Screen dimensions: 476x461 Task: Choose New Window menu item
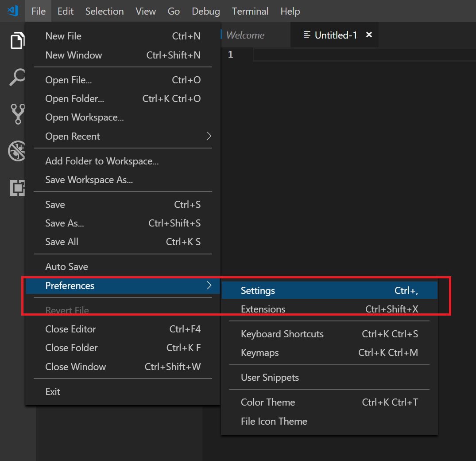click(123, 55)
